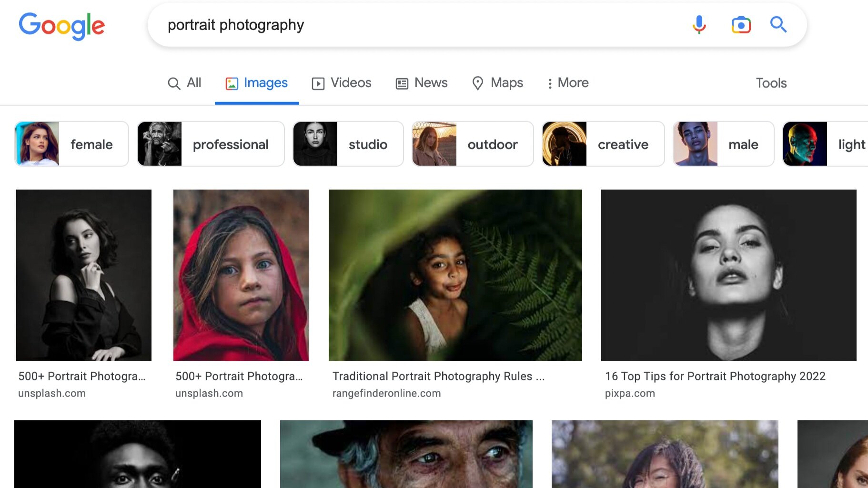Switch to the Maps tab

click(x=497, y=83)
